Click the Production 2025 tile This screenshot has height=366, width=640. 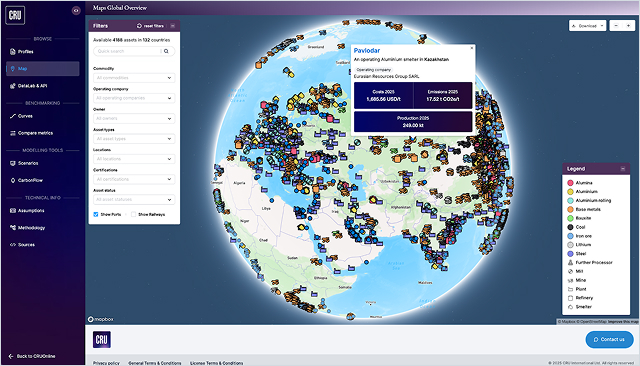[x=413, y=122]
